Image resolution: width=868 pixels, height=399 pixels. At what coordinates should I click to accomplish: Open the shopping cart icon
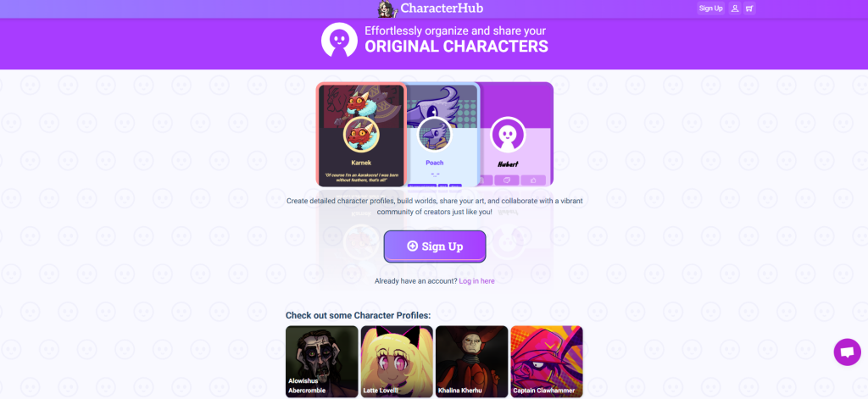[749, 8]
